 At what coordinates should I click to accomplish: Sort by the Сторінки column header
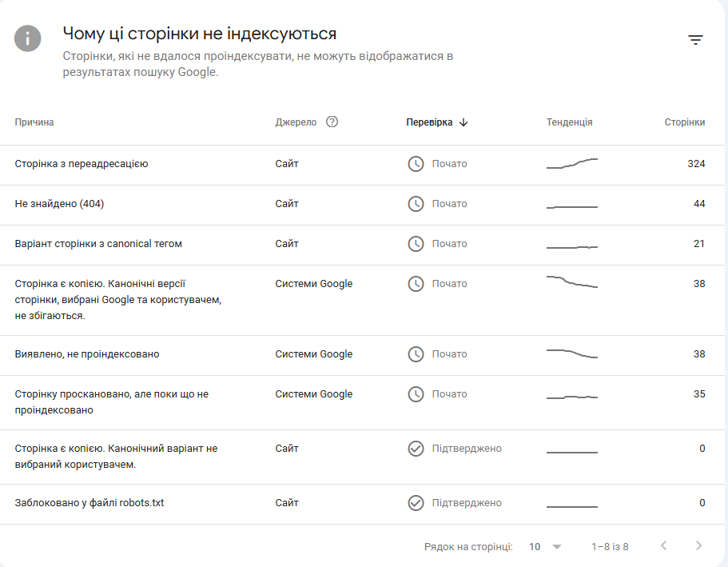[685, 122]
